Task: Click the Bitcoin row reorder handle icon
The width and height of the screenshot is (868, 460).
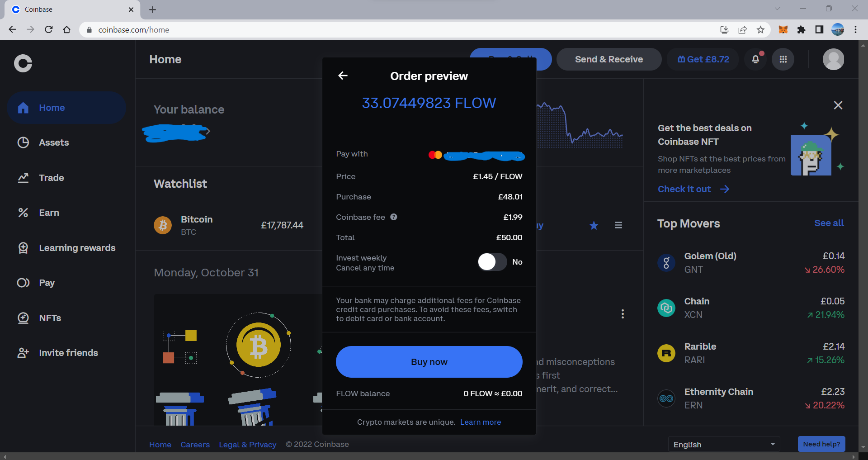Action: click(x=618, y=225)
